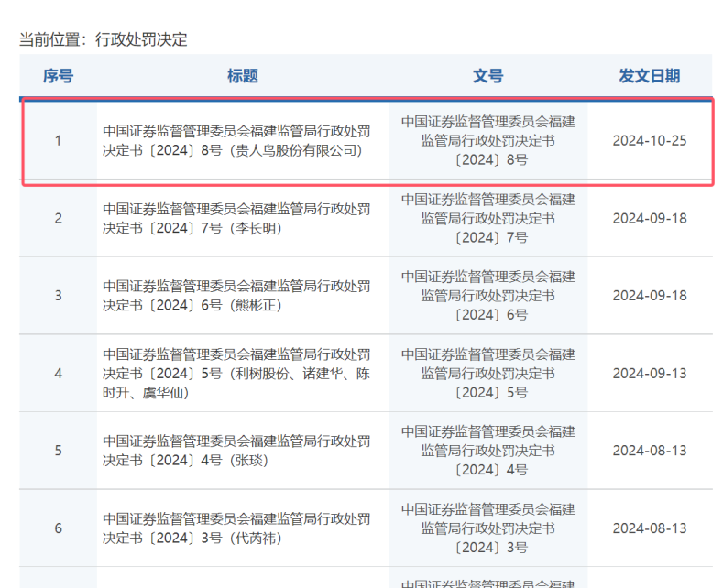Open decision 4号 titled 张琰

[x=236, y=451]
